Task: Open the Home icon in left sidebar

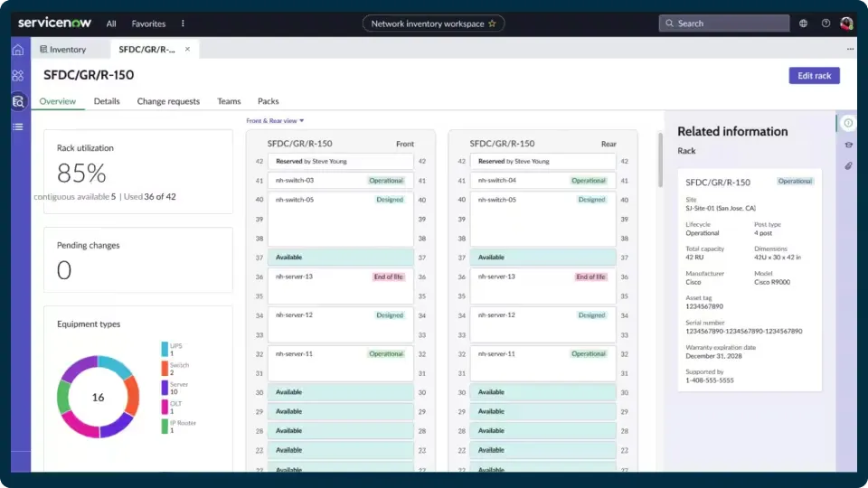Action: click(18, 50)
